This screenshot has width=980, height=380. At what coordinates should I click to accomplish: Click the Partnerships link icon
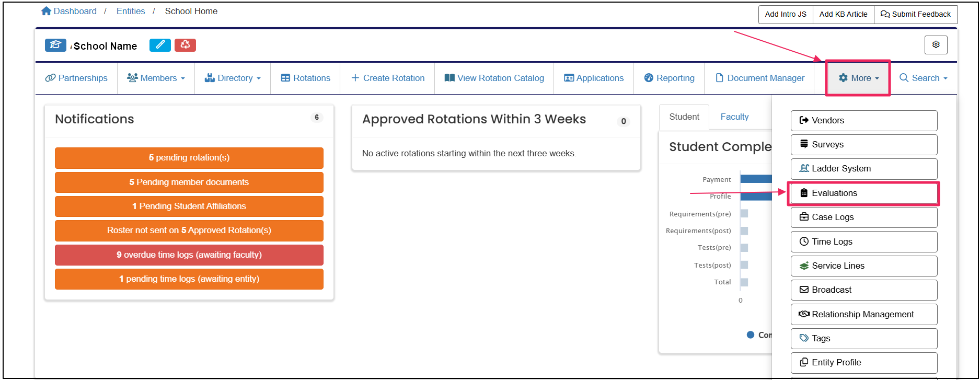tap(50, 78)
